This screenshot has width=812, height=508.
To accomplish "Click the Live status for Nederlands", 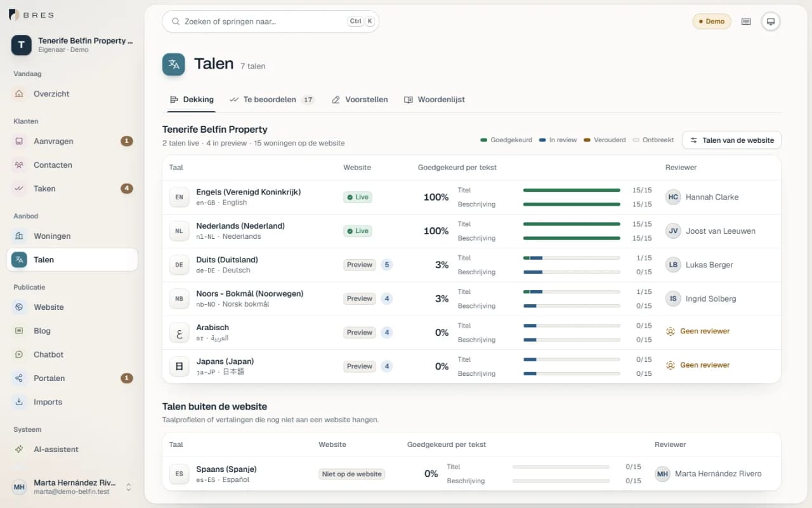I will (x=358, y=231).
